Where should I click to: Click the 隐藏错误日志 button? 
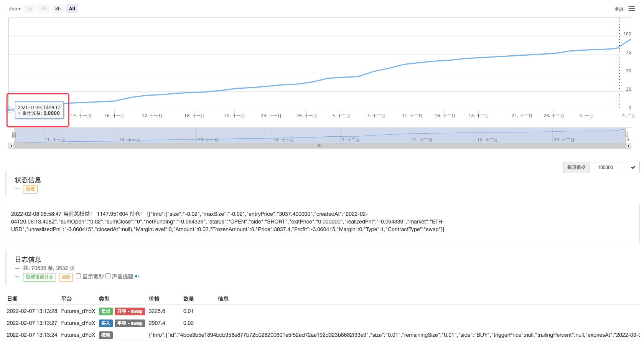pos(40,277)
